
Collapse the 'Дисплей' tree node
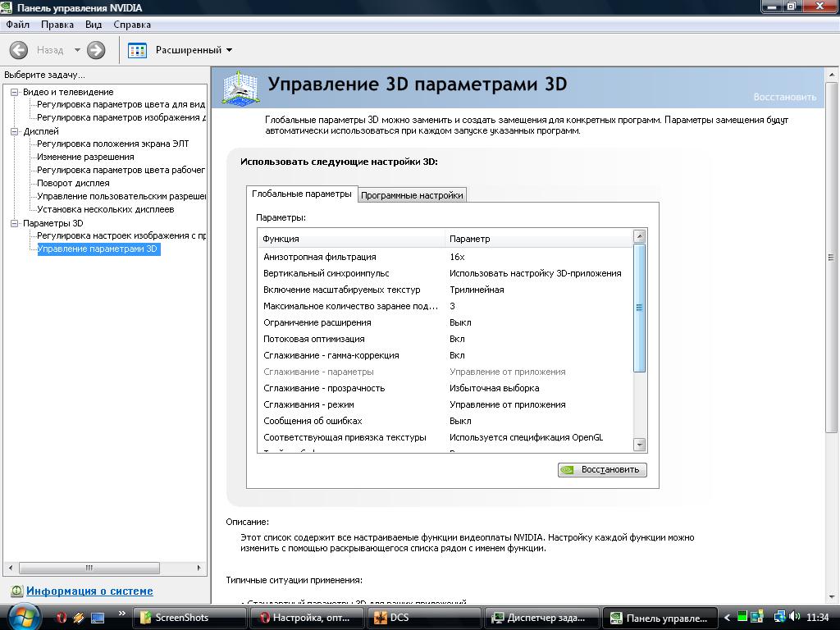pos(15,131)
